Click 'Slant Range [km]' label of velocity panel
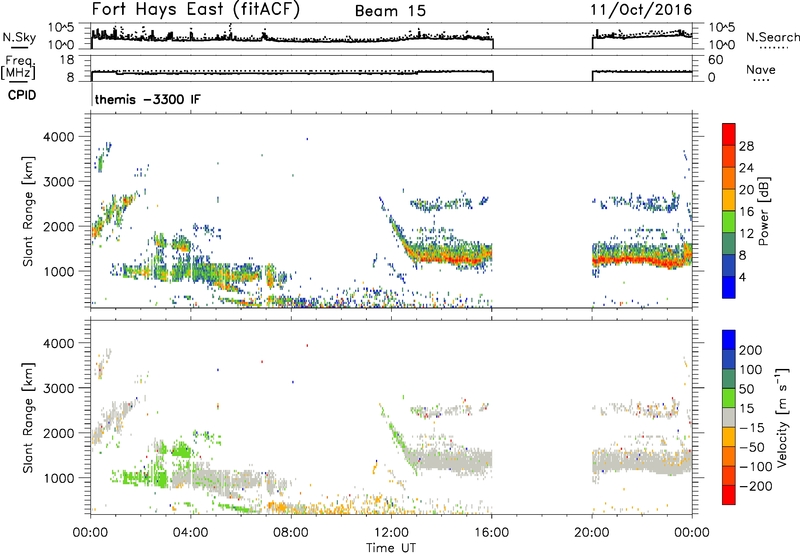This screenshot has width=800, height=554. (x=28, y=417)
